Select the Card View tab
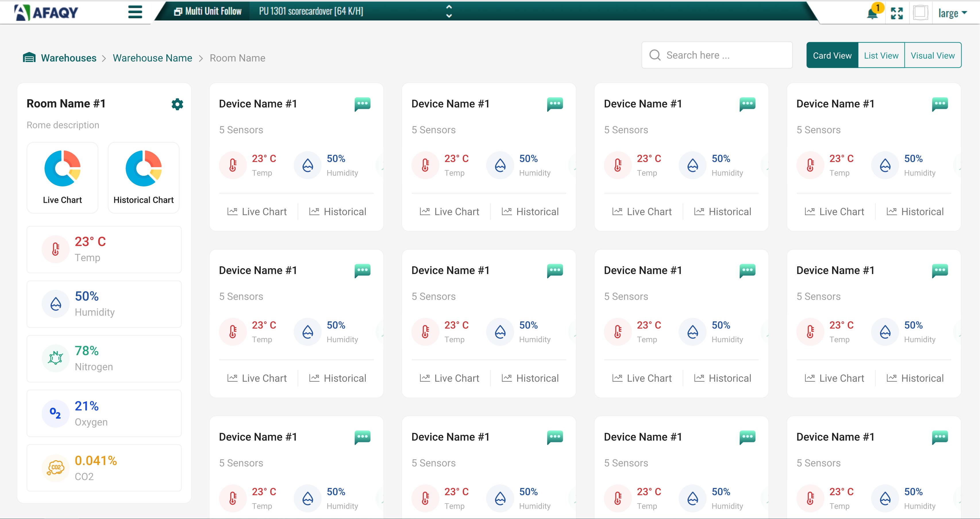This screenshot has height=519, width=980. coord(832,55)
